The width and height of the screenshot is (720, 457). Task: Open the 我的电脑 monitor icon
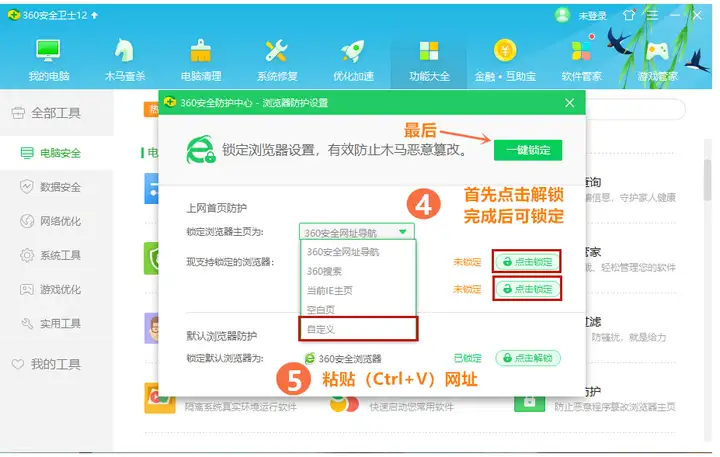pyautogui.click(x=48, y=51)
